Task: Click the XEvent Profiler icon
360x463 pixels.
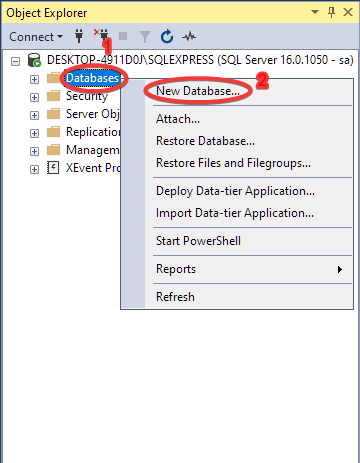Action: coord(53,168)
